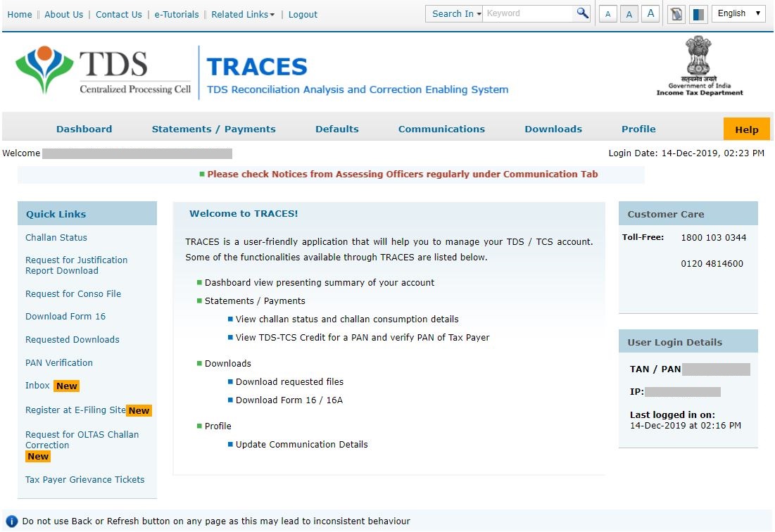Viewport: 775px width, 532px height.
Task: Click the Customer Care panel header
Action: [x=688, y=214]
